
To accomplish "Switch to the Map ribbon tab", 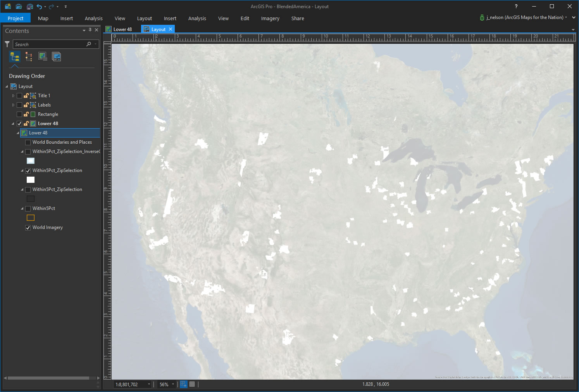I will pos(43,18).
